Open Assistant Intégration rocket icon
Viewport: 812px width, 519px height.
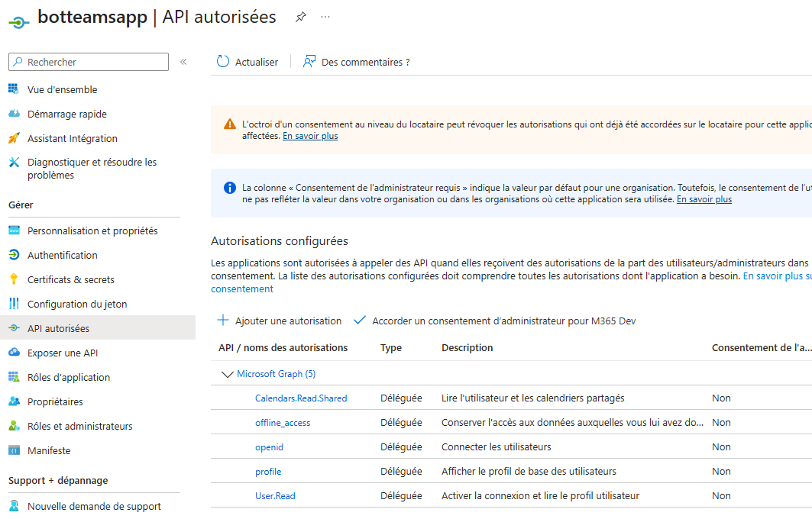pyautogui.click(x=14, y=138)
